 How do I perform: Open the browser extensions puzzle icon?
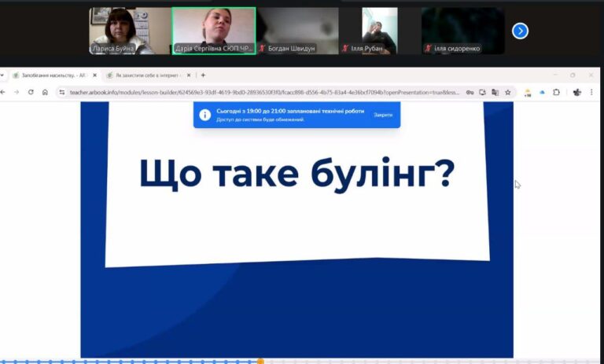[557, 92]
